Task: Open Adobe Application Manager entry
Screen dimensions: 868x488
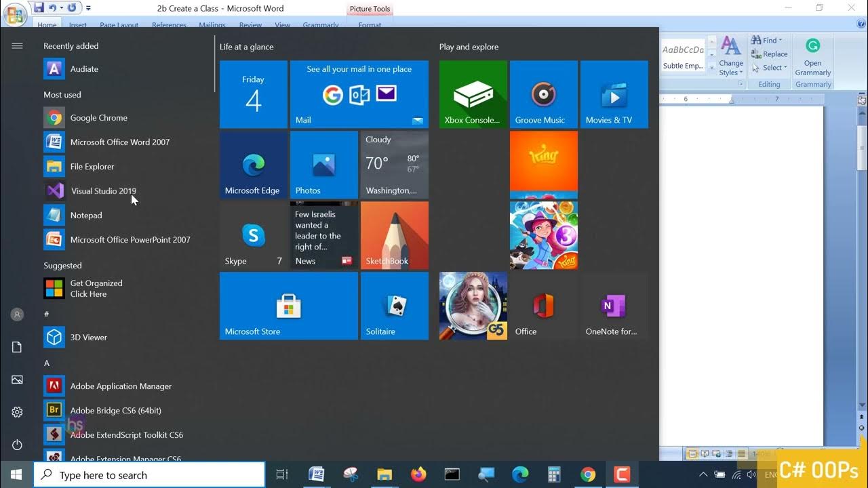Action: pos(129,386)
